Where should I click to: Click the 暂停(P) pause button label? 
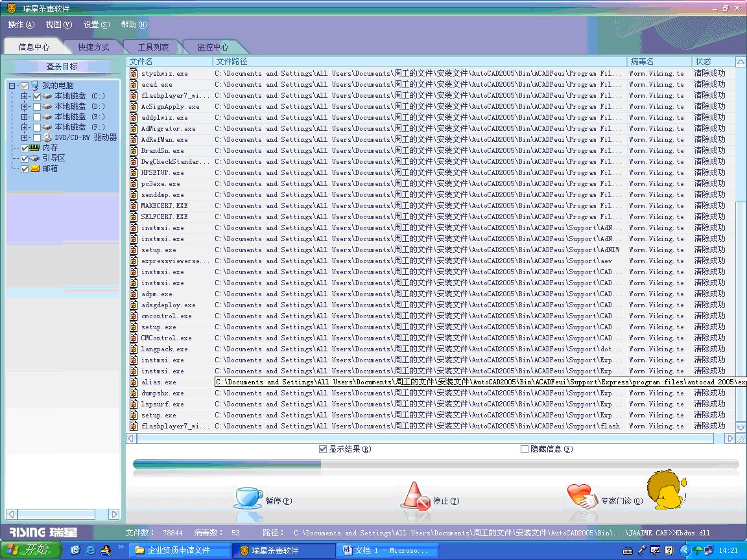click(279, 501)
